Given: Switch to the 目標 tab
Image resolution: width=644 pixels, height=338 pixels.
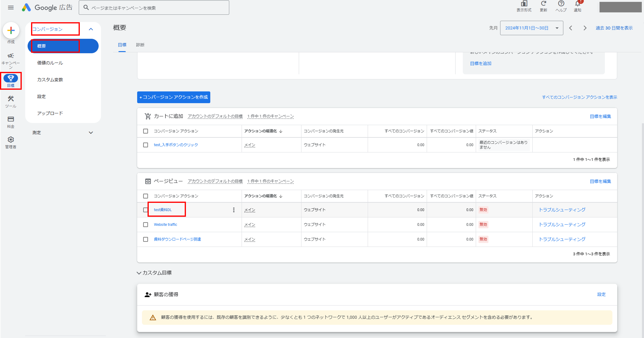Looking at the screenshot, I should pyautogui.click(x=122, y=45).
